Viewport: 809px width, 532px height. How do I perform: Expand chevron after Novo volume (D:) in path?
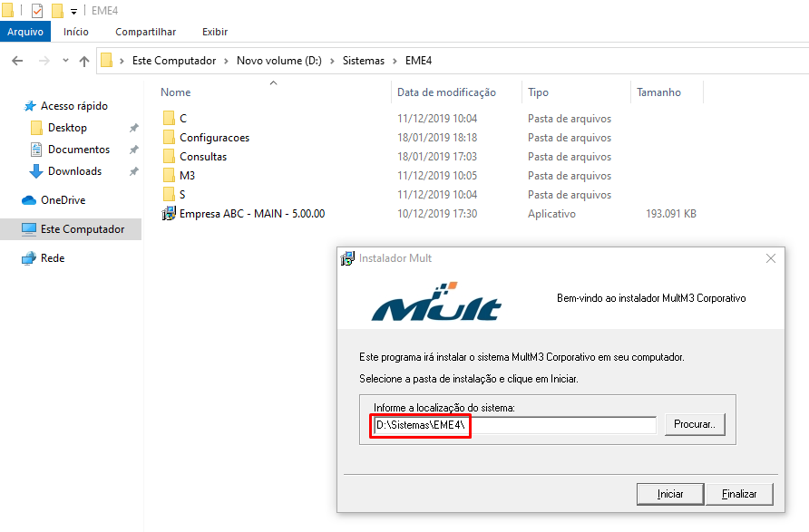[x=332, y=61]
